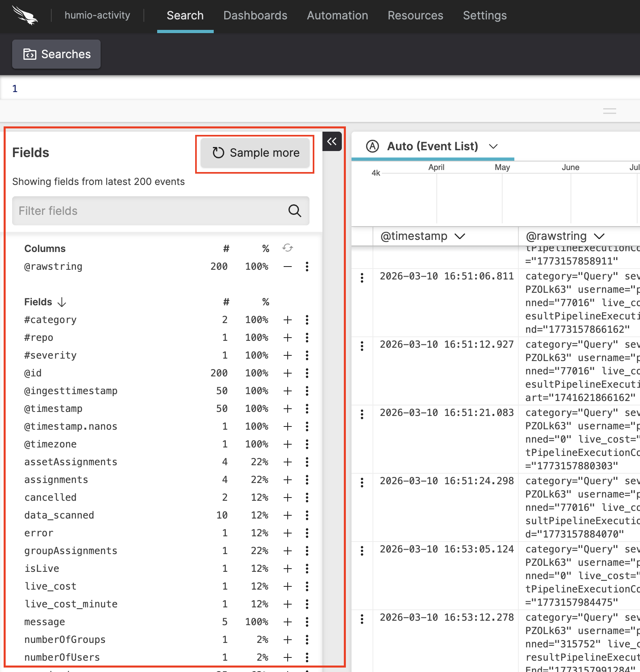The image size is (640, 672).
Task: Click the refresh icon in the Columns header
Action: 288,248
